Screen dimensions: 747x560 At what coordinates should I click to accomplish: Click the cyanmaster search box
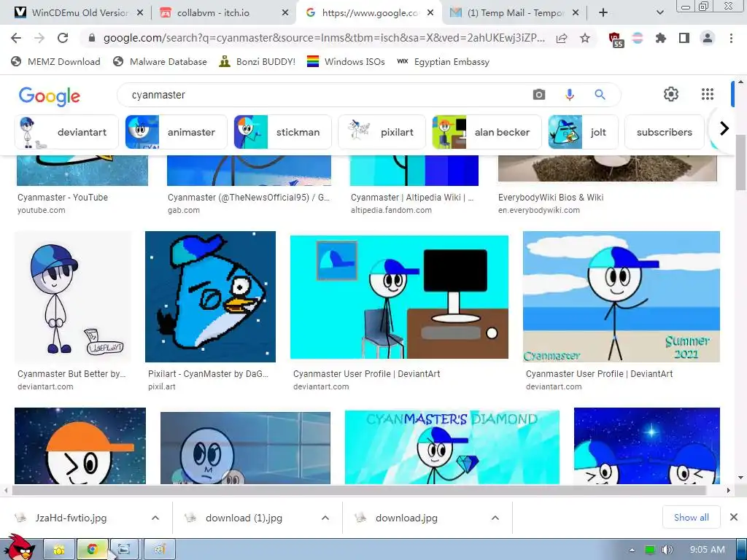pyautogui.click(x=329, y=95)
